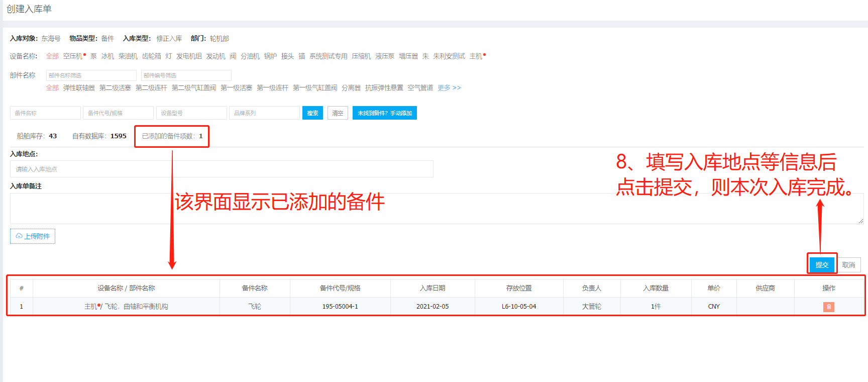Click the CNY unit price cell
868x382 pixels.
714,307
